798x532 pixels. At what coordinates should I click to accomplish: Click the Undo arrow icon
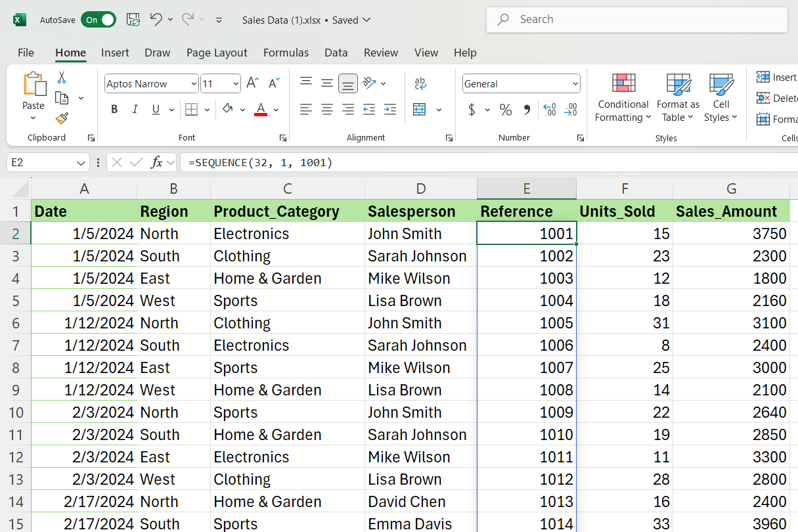[x=156, y=20]
